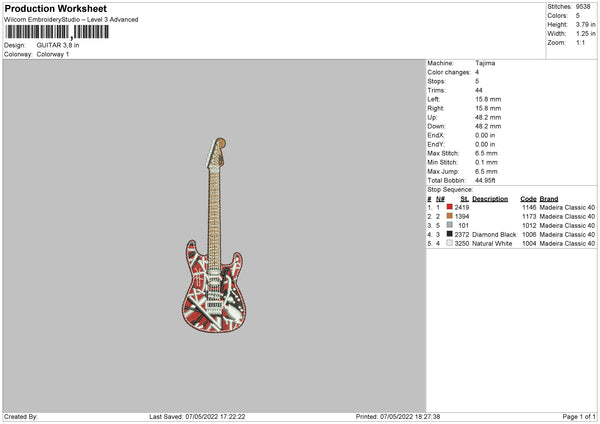Click the Total Bobbin value 44.95ft
The height and width of the screenshot is (424, 600).
485,180
